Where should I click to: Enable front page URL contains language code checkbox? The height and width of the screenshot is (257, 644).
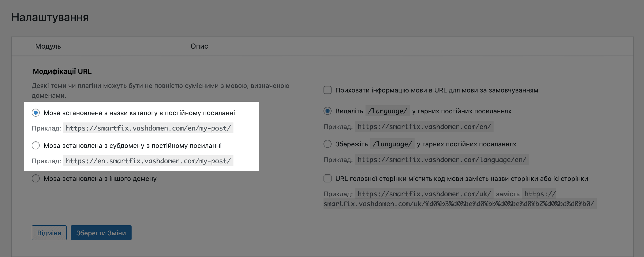(x=327, y=178)
